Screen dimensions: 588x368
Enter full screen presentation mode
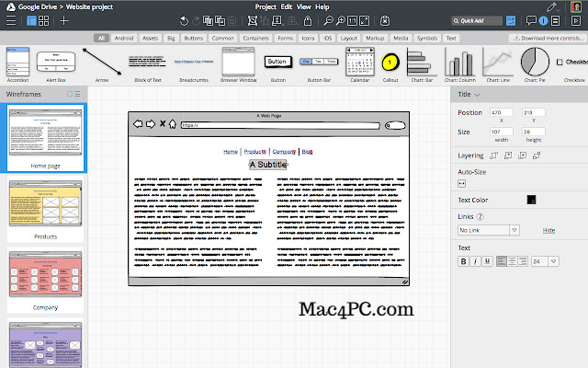point(576,20)
